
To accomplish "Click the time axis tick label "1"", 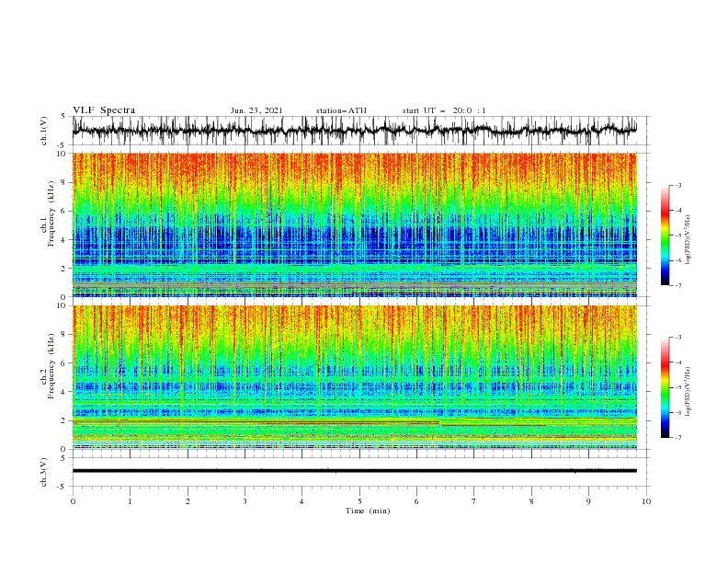I will tap(130, 501).
